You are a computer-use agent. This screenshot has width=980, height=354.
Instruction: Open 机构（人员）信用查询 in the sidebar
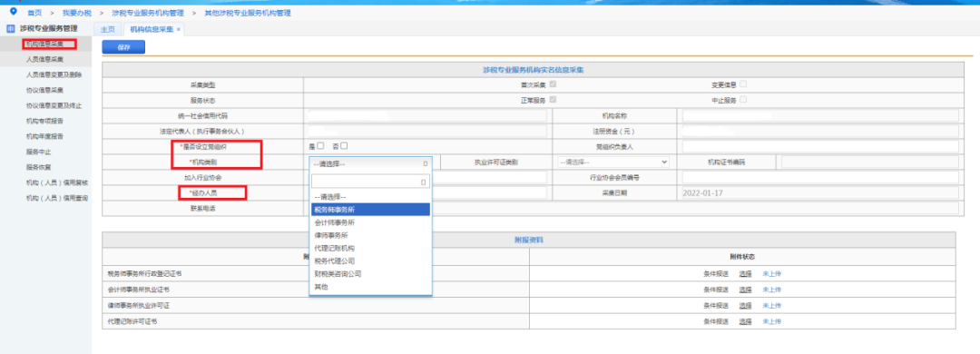(57, 198)
